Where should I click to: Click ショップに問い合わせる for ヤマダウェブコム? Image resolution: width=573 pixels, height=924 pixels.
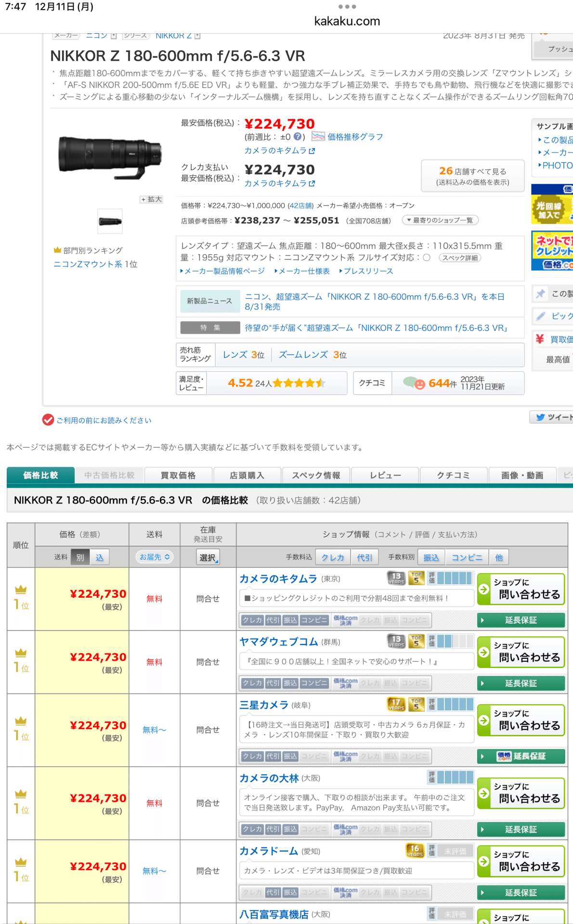pyautogui.click(x=521, y=652)
